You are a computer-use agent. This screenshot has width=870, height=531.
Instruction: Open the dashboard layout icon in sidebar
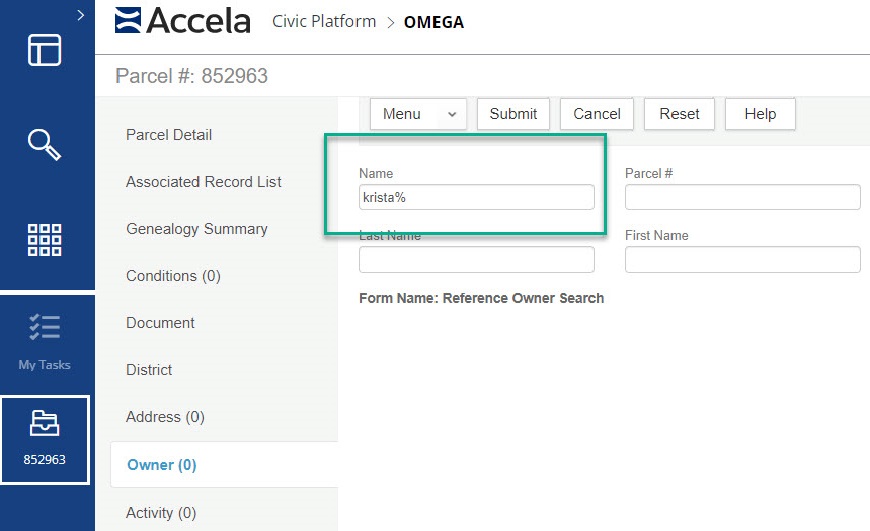click(44, 50)
